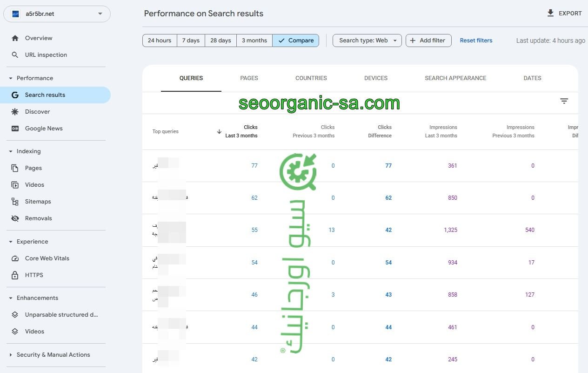This screenshot has height=373, width=588.
Task: Expand the Security & Manual Actions section
Action: (11, 355)
